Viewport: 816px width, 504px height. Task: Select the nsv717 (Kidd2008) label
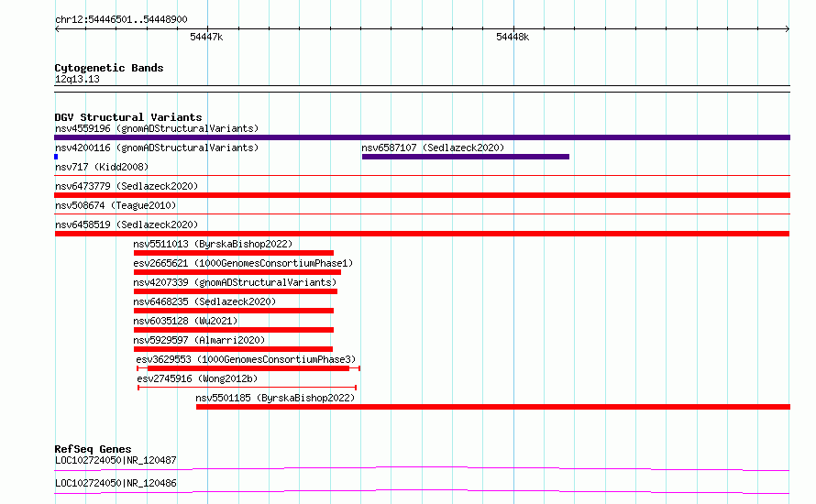pyautogui.click(x=102, y=167)
